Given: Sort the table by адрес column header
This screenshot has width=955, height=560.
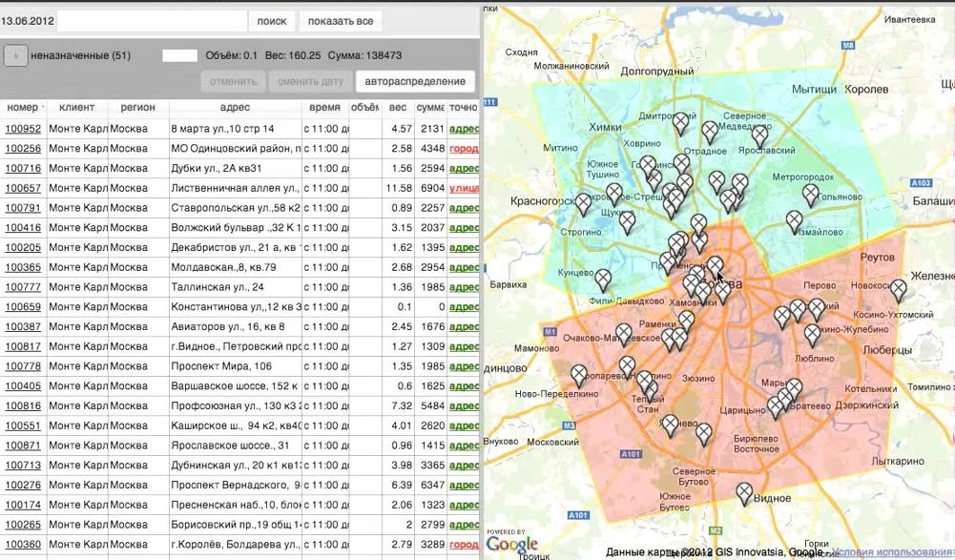Looking at the screenshot, I should (x=235, y=108).
